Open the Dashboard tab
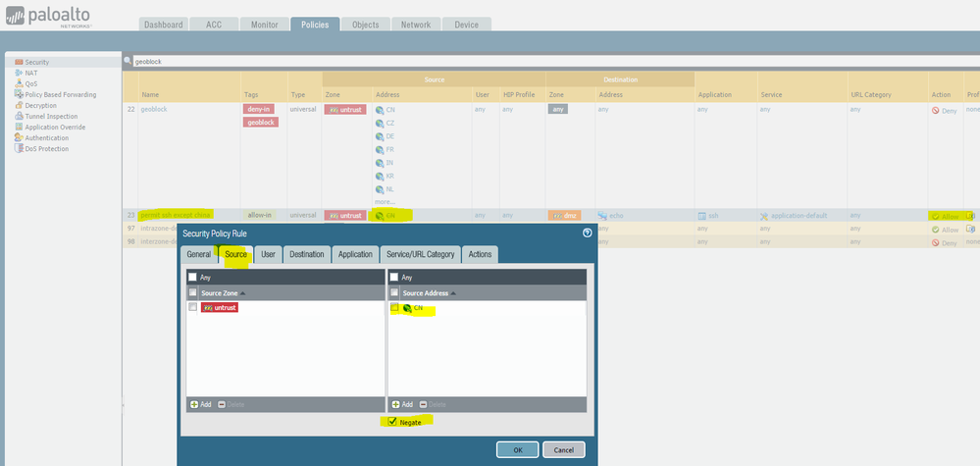Image resolution: width=980 pixels, height=466 pixels. pyautogui.click(x=163, y=25)
